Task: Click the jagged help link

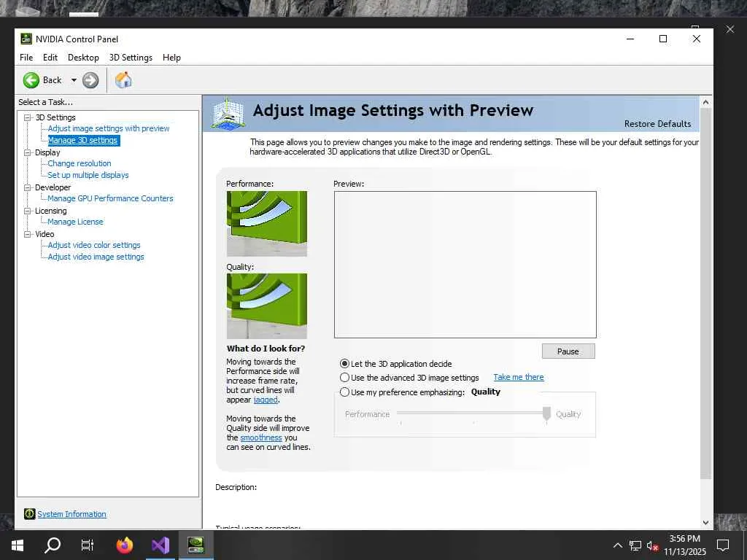Action: tap(266, 400)
